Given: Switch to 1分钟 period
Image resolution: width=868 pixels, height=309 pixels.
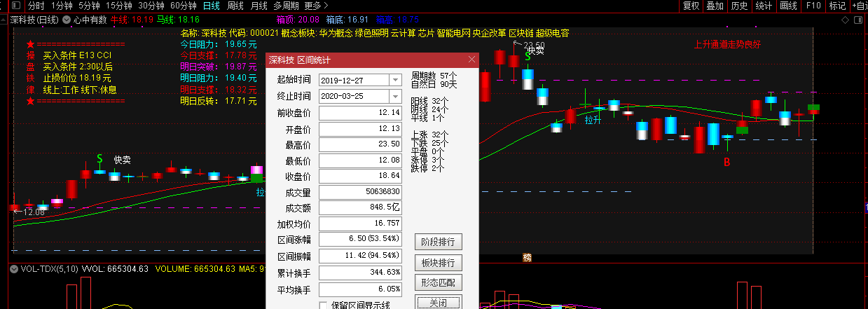Looking at the screenshot, I should [x=62, y=6].
